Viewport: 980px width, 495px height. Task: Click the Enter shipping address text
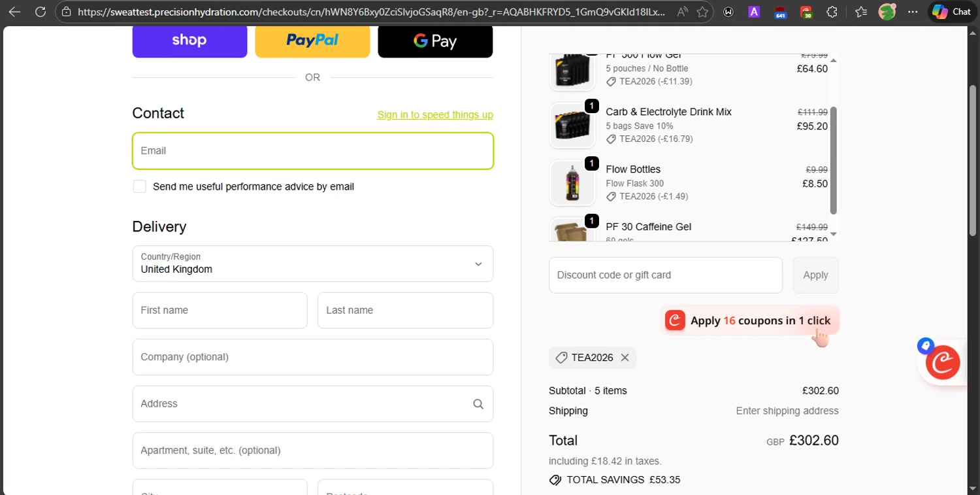(787, 411)
